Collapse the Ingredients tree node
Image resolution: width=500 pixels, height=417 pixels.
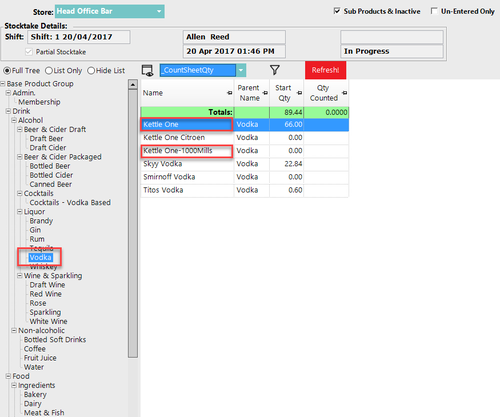tap(14, 385)
